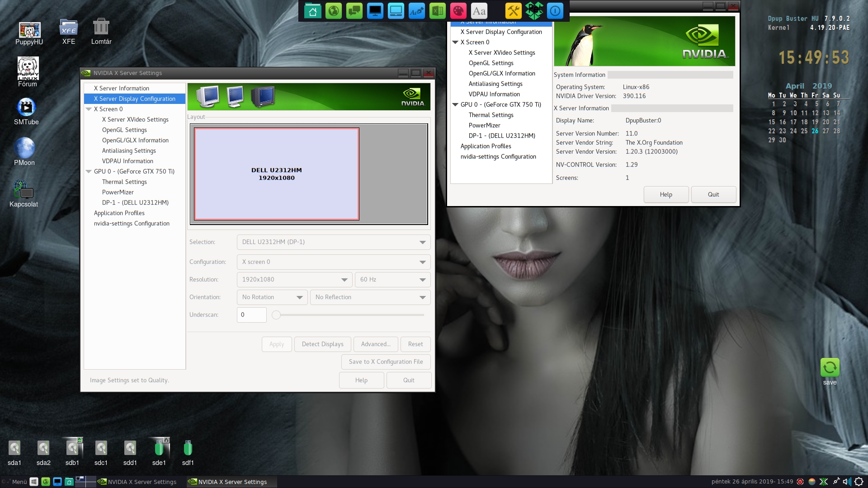
Task: Click the sde1 drive icon in taskbar
Action: (159, 450)
